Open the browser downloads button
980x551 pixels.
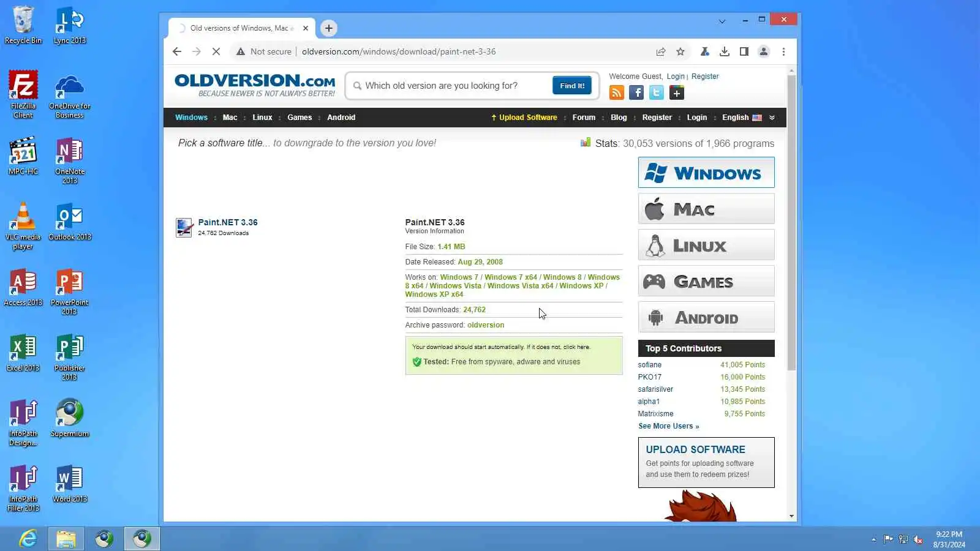click(x=725, y=51)
